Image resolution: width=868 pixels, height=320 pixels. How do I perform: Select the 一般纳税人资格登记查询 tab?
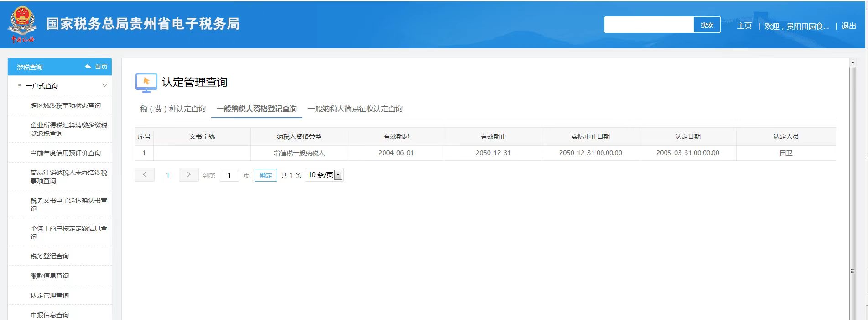(256, 109)
